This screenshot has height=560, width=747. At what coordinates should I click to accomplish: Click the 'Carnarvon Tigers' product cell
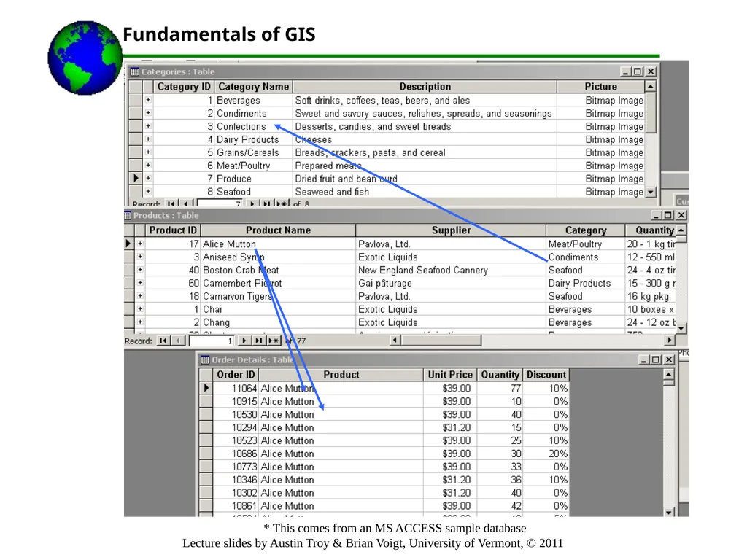(x=278, y=296)
